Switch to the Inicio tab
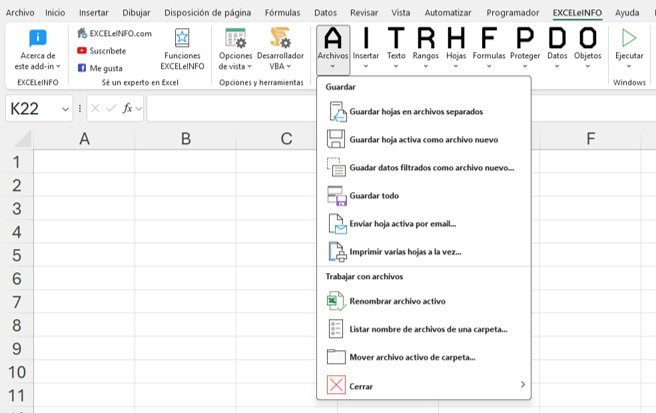 55,13
